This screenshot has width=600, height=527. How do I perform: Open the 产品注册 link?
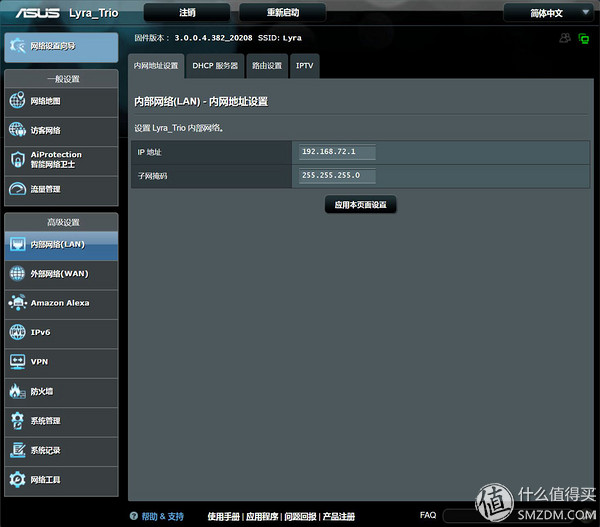[x=339, y=516]
